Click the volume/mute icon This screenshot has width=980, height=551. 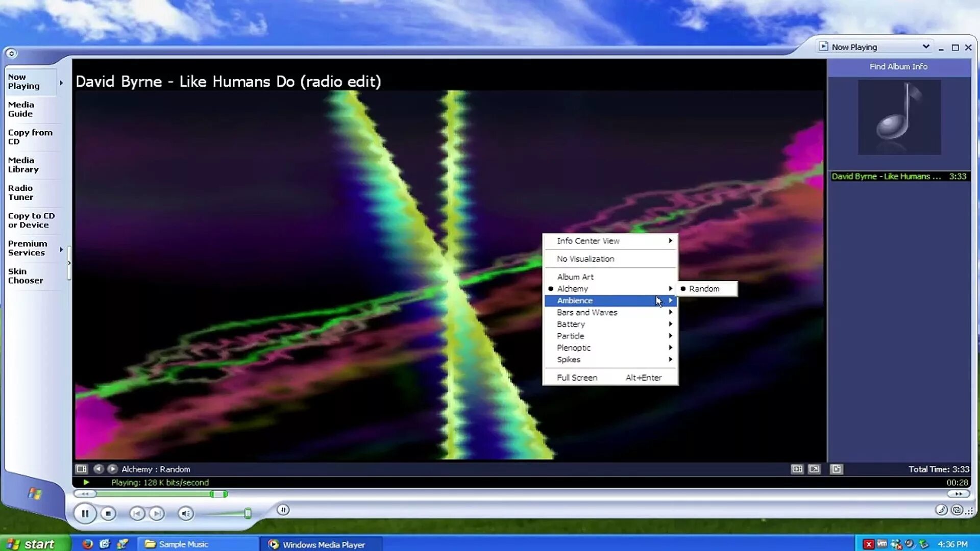(x=187, y=513)
